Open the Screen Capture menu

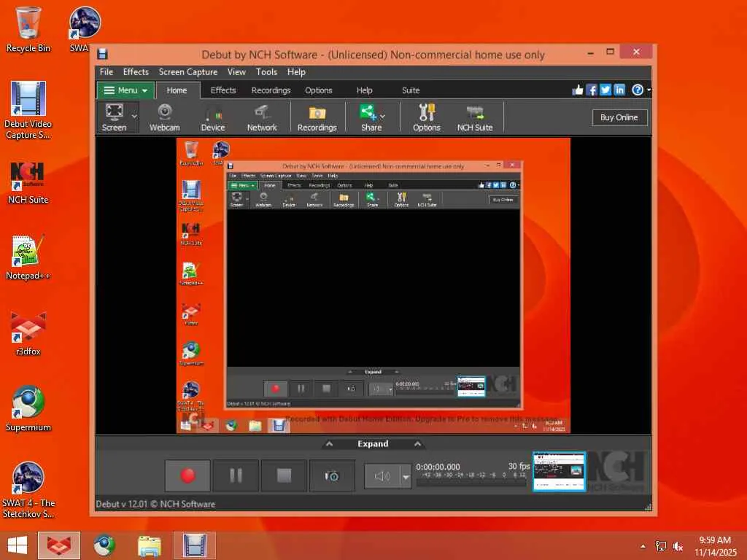pyautogui.click(x=187, y=72)
